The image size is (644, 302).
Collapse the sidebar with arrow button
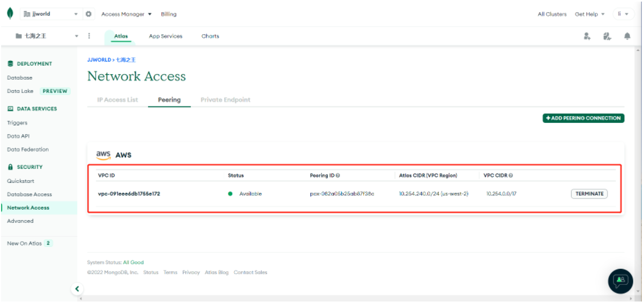click(x=77, y=289)
